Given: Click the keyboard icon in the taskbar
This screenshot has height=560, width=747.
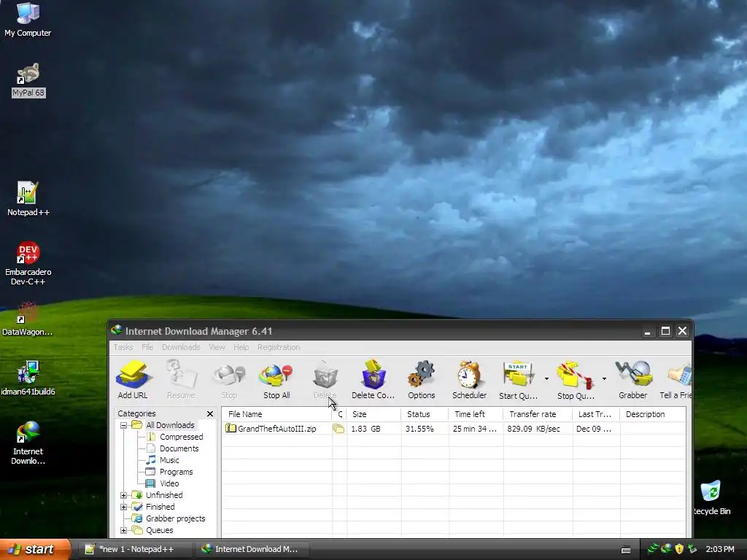Looking at the screenshot, I should [626, 550].
